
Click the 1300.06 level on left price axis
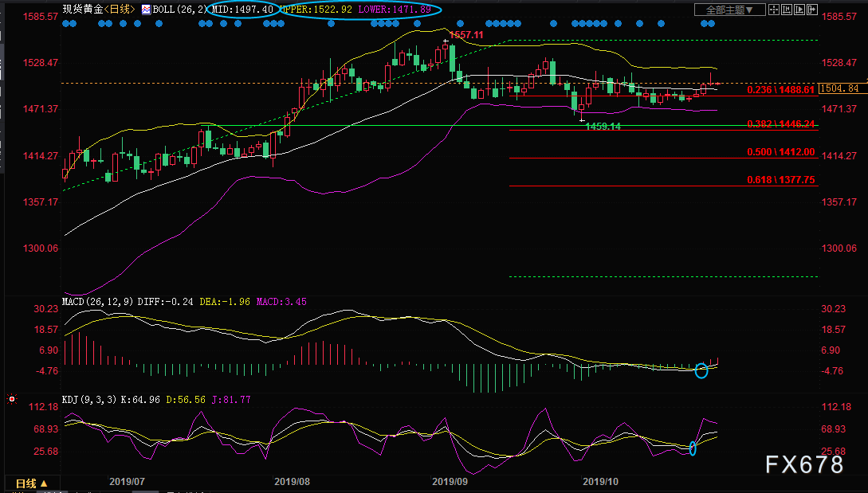pyautogui.click(x=41, y=248)
